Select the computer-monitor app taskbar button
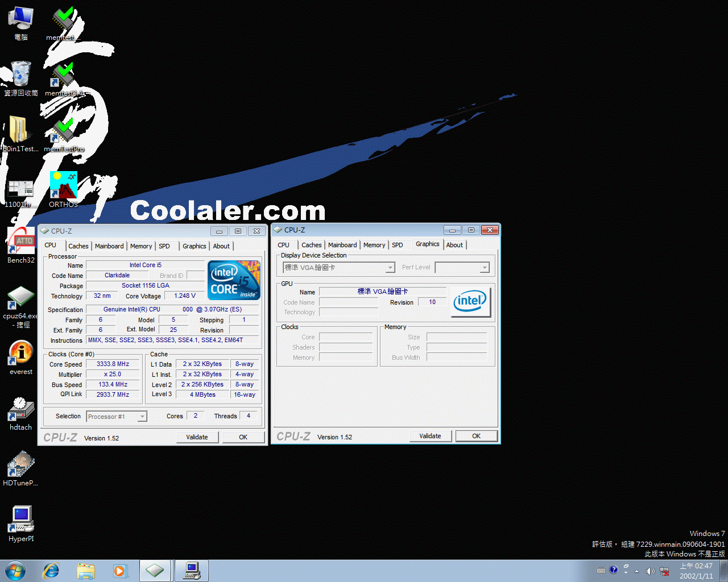728x582 pixels. [x=191, y=571]
